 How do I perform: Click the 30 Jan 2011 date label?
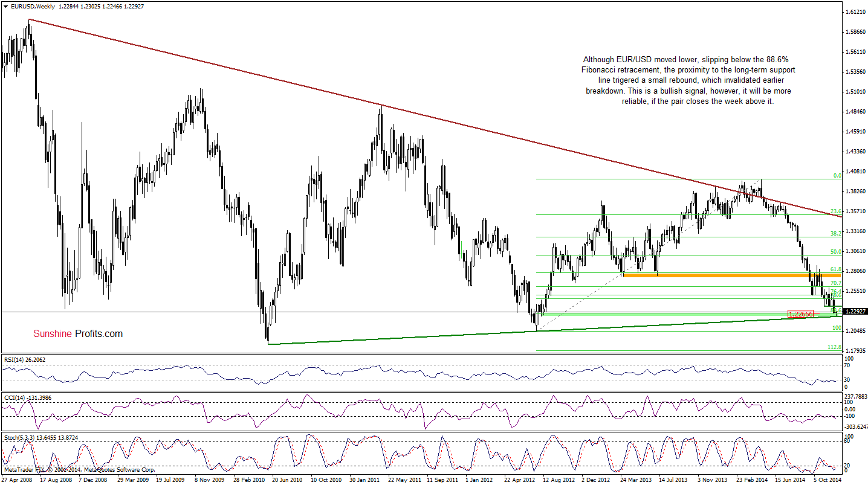tap(363, 480)
